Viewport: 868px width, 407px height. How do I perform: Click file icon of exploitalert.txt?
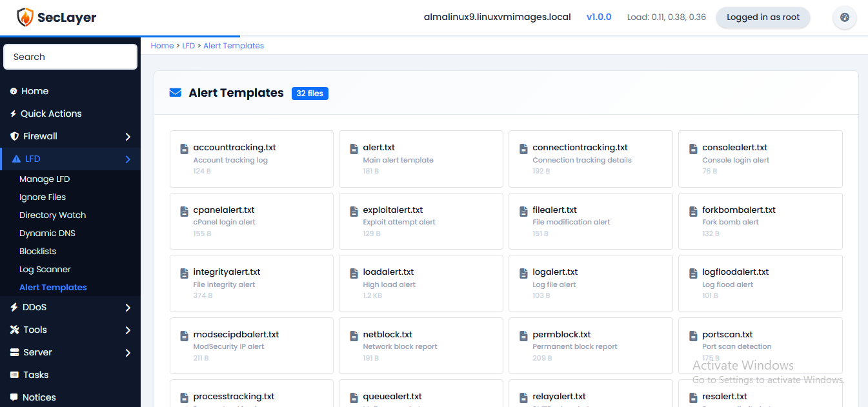click(354, 212)
